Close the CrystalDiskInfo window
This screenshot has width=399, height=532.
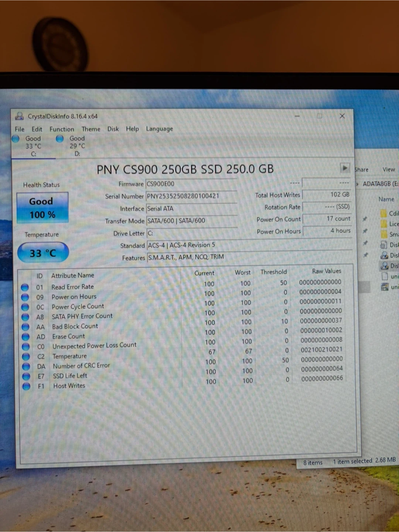tap(342, 116)
